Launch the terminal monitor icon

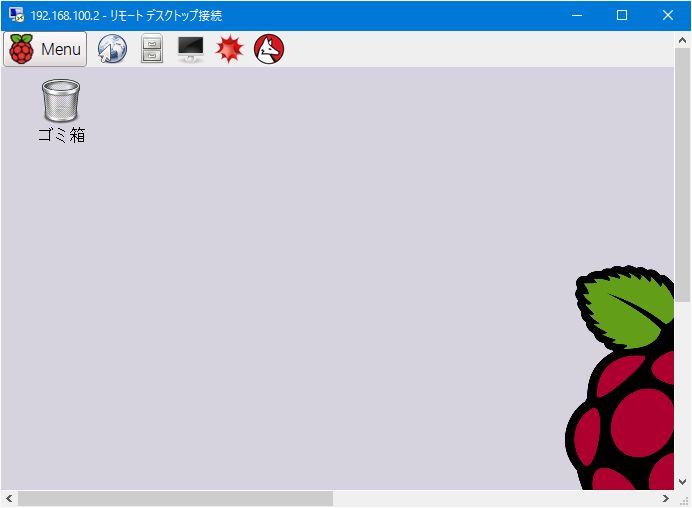pos(191,49)
